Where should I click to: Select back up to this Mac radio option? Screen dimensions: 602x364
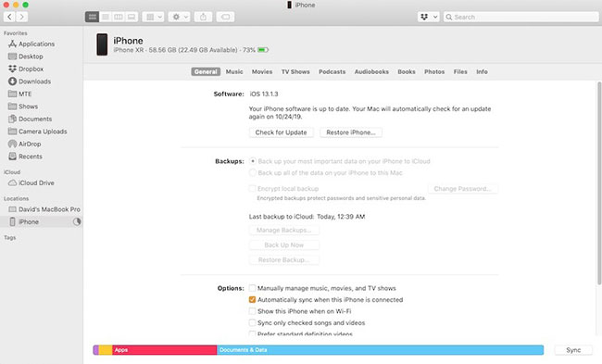253,173
